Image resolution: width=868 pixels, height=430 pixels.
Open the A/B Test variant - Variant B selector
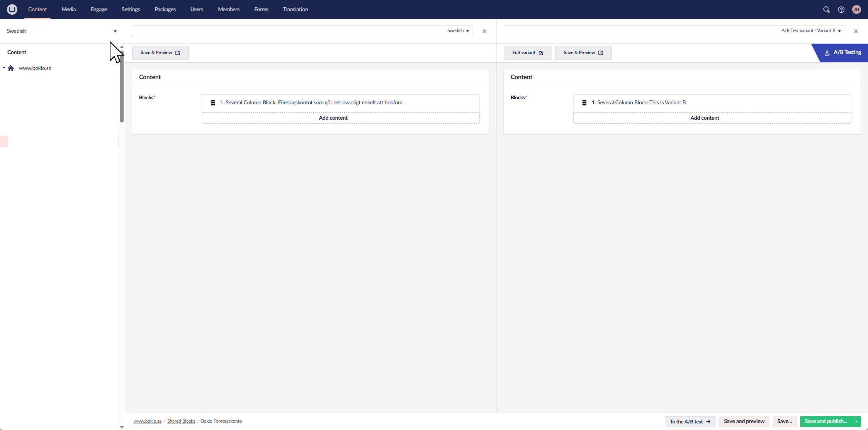811,31
